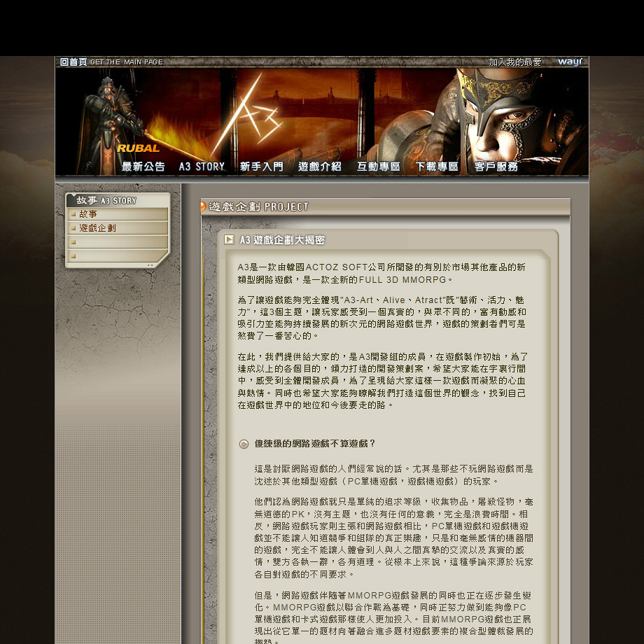Select the 遊戲介紹 menu item
This screenshot has width=644, height=644.
pyautogui.click(x=319, y=167)
